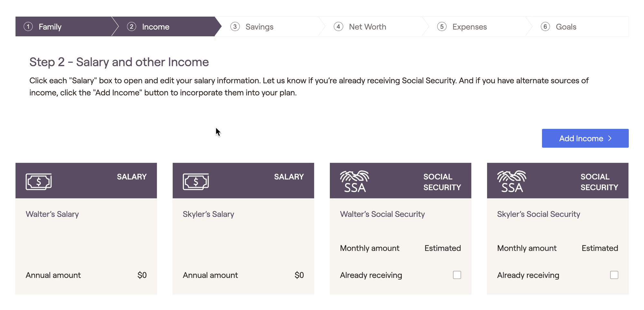Check Already receiving for Walter's Social Security

pyautogui.click(x=457, y=275)
